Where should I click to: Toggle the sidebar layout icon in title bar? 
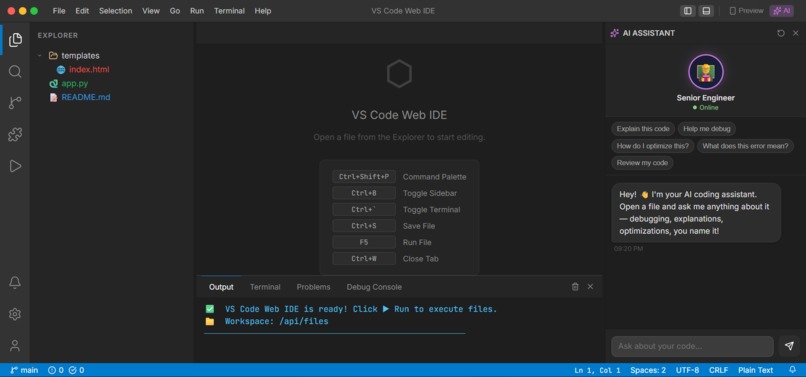pyautogui.click(x=687, y=11)
